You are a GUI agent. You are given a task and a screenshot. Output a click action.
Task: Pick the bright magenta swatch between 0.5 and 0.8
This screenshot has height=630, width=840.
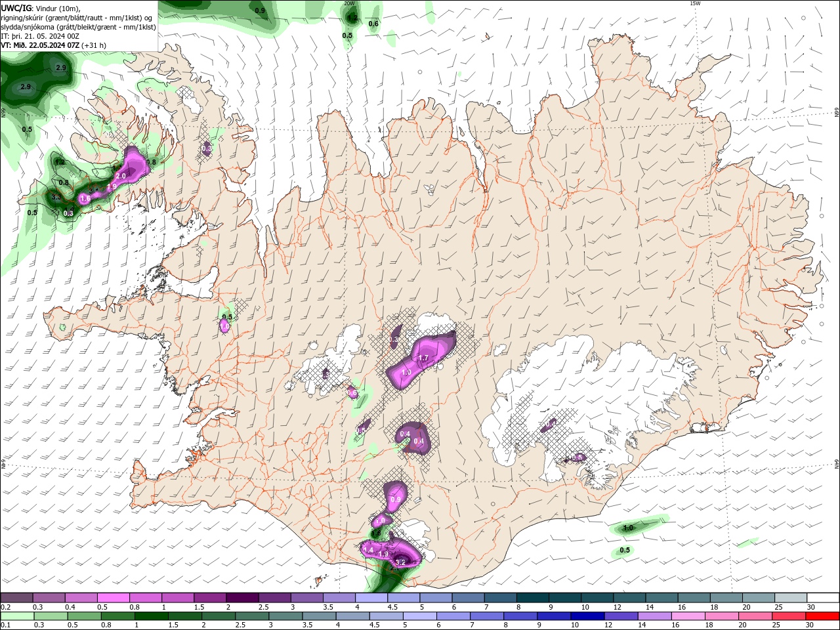[x=113, y=598]
